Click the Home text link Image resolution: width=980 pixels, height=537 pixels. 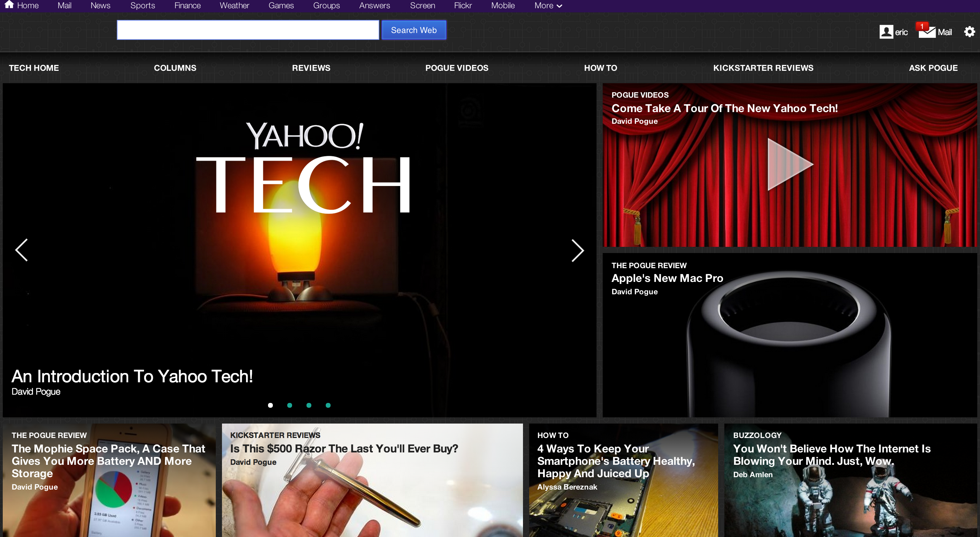click(x=28, y=6)
